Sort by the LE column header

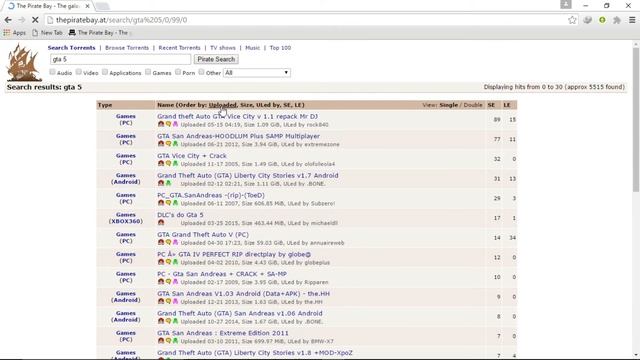pos(507,105)
